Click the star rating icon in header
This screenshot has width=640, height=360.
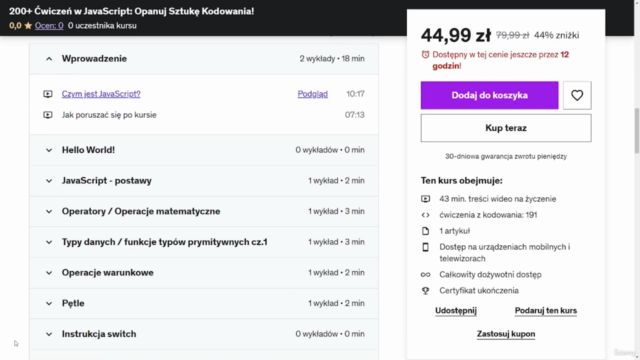28,26
